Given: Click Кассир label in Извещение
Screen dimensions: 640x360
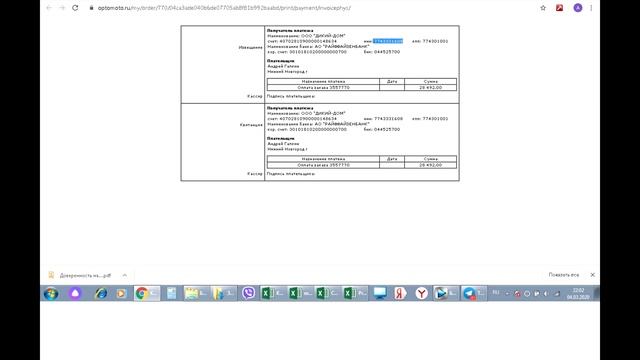Looking at the screenshot, I should (255, 96).
